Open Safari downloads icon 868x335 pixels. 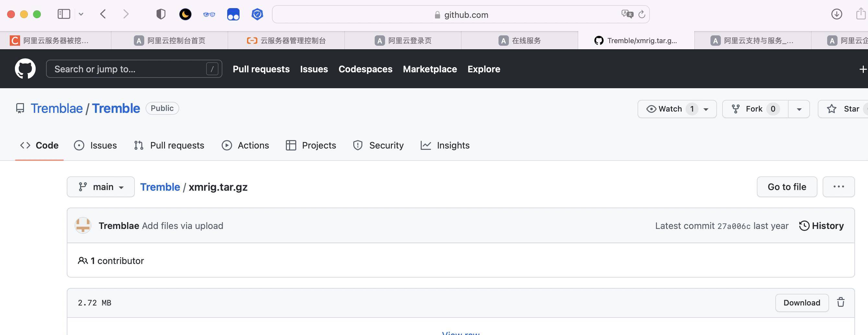click(837, 14)
